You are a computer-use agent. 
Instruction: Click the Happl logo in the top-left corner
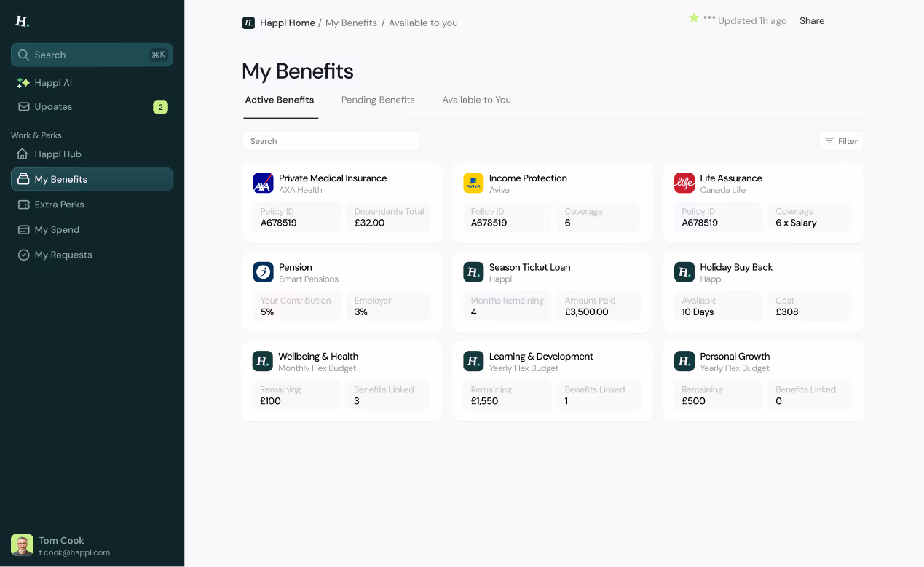(21, 21)
